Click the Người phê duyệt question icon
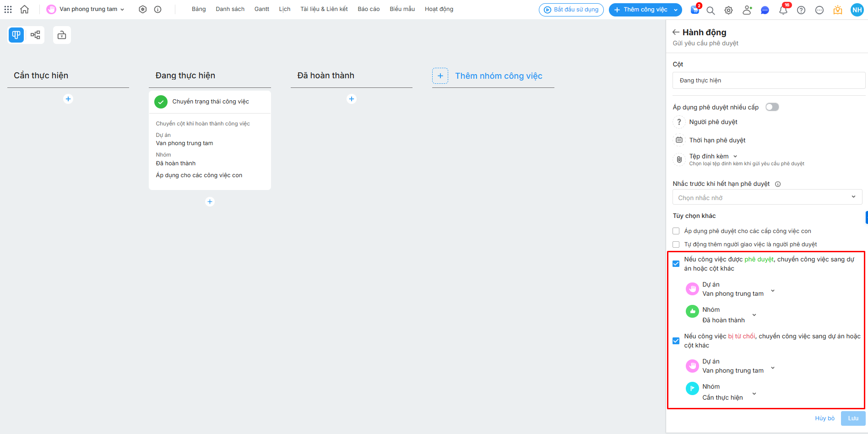The width and height of the screenshot is (868, 434). [x=679, y=122]
